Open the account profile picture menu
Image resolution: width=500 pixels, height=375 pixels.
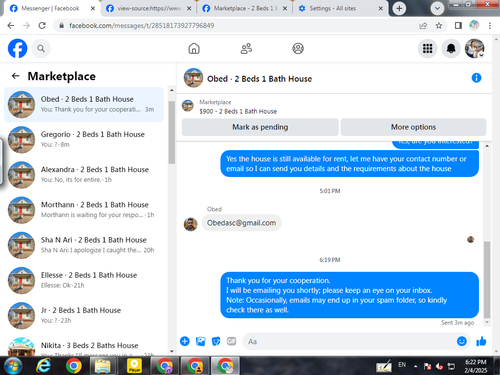coord(475,49)
